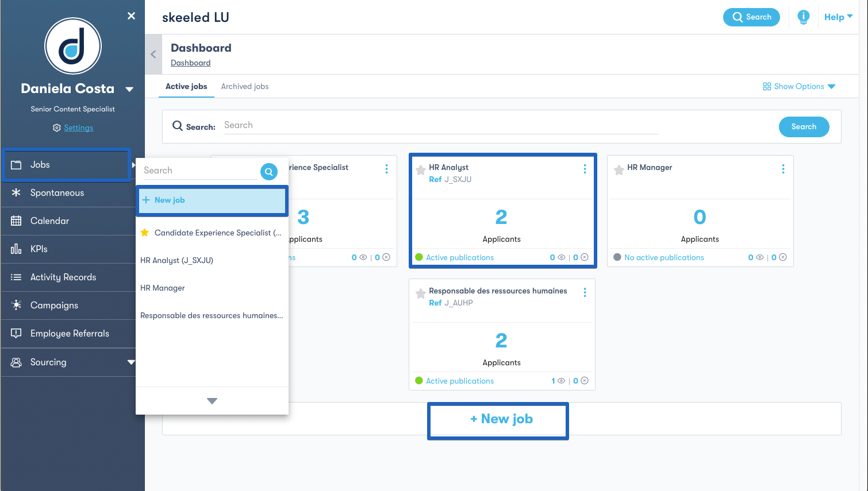Click HR Manager No active publications link
Image resolution: width=868 pixels, height=491 pixels.
point(664,258)
